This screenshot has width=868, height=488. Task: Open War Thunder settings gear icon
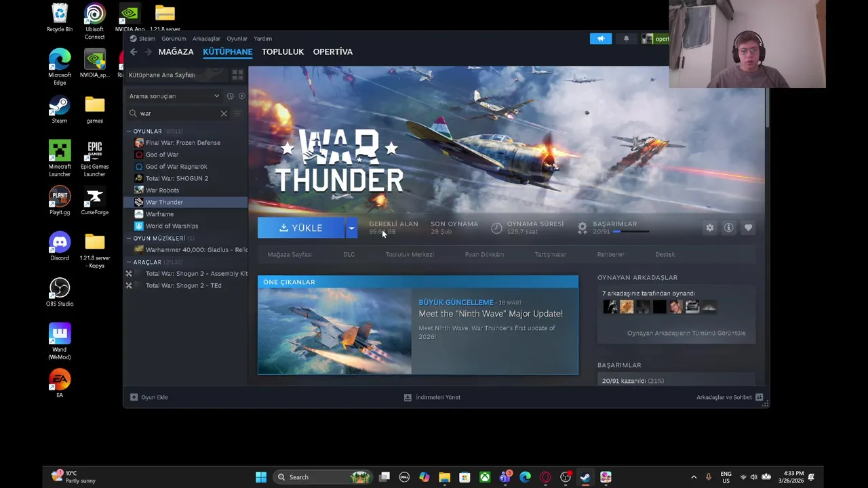tap(709, 228)
